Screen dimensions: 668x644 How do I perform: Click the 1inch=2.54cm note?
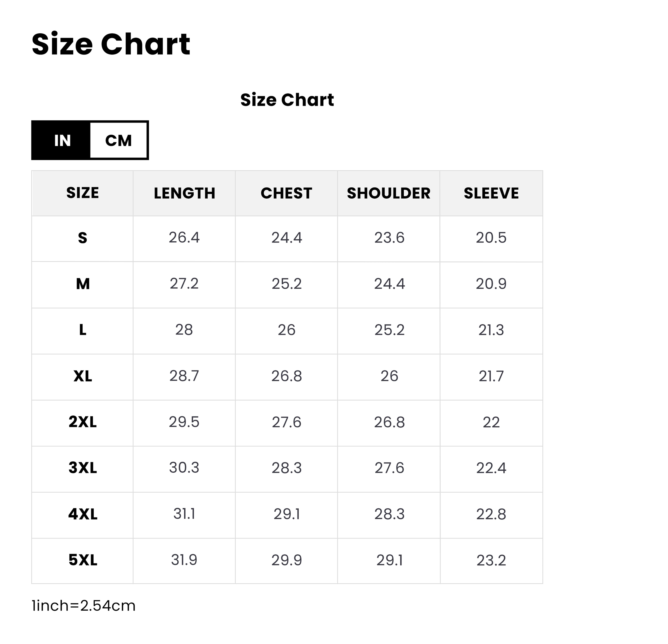pos(83,606)
